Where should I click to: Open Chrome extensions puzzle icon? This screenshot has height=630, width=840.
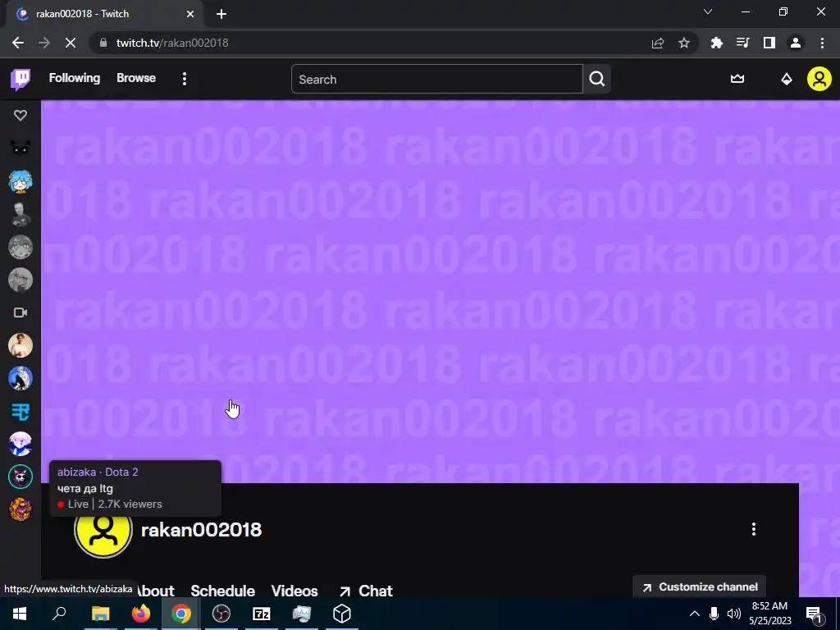pos(716,43)
